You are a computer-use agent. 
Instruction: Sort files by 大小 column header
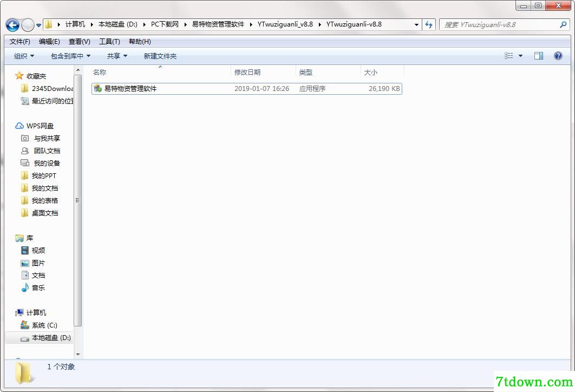382,72
